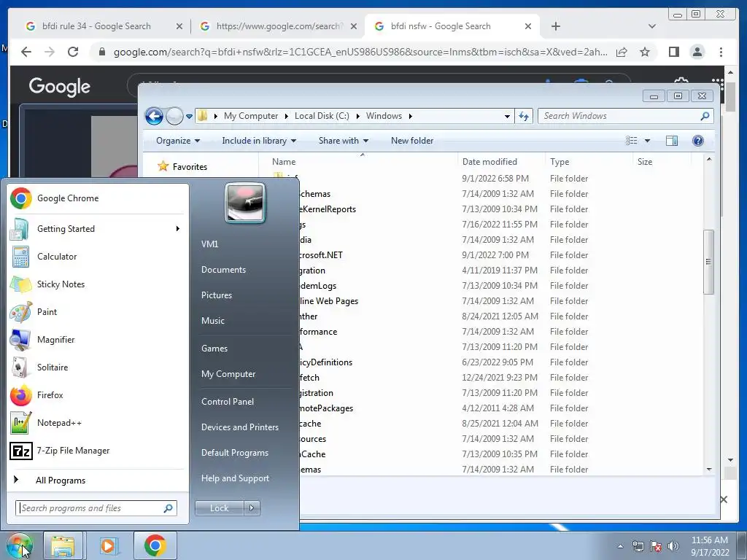
Task: Open the view options dropdown arrow
Action: [x=648, y=141]
